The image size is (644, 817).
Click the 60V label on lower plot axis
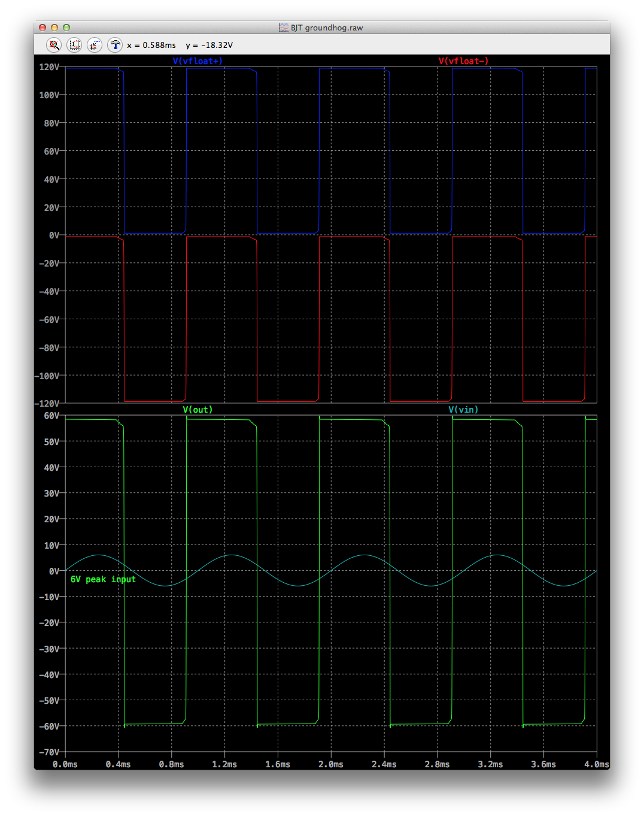coord(51,416)
